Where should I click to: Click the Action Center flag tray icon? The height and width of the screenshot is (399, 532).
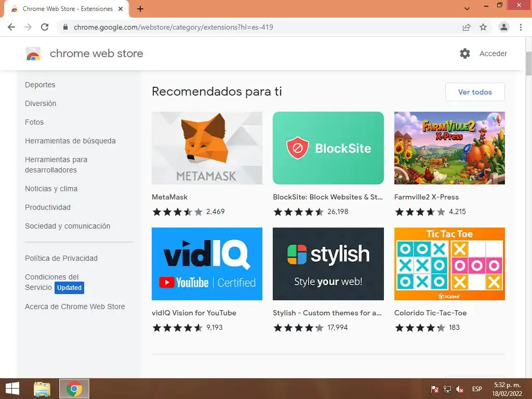(x=435, y=389)
